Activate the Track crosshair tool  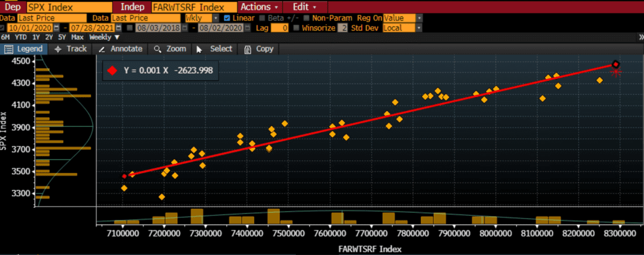(71, 49)
